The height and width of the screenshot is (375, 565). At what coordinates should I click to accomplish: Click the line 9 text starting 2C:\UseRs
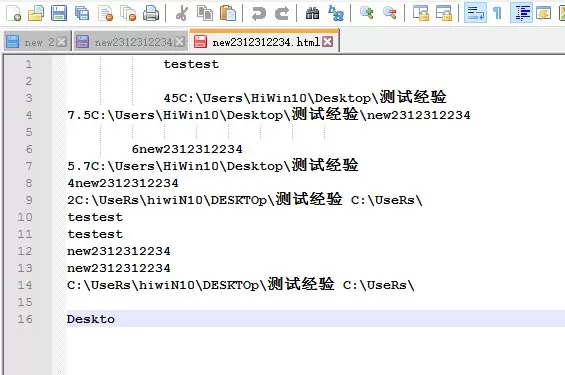(x=245, y=200)
